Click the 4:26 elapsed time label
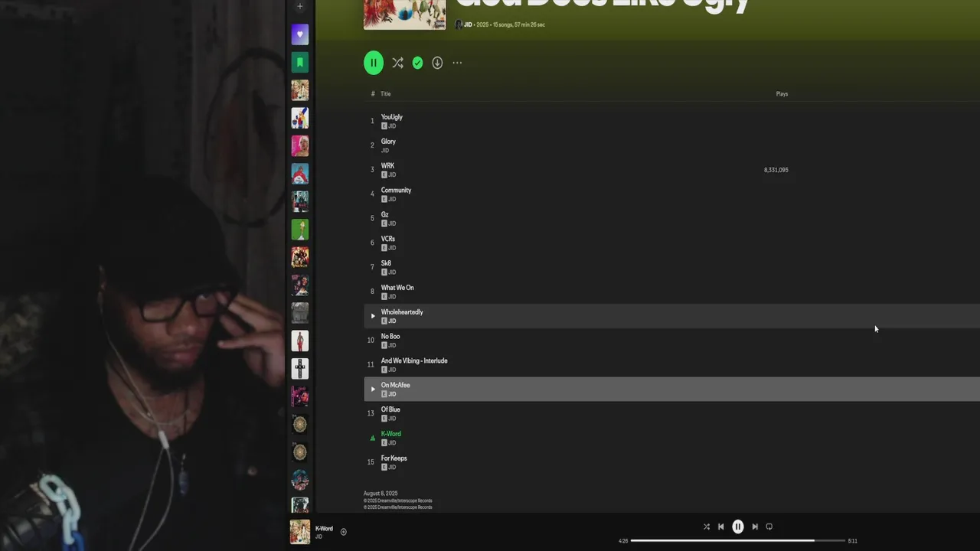 pyautogui.click(x=623, y=541)
